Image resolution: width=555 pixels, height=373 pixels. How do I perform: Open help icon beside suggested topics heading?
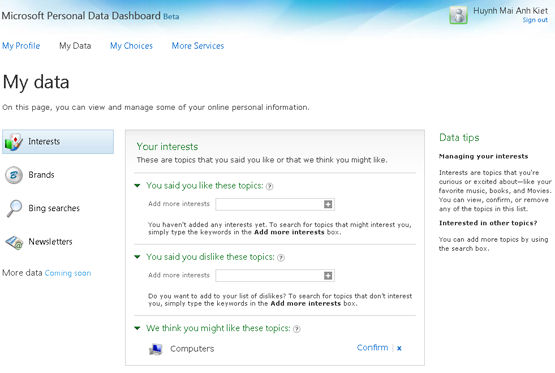297,329
